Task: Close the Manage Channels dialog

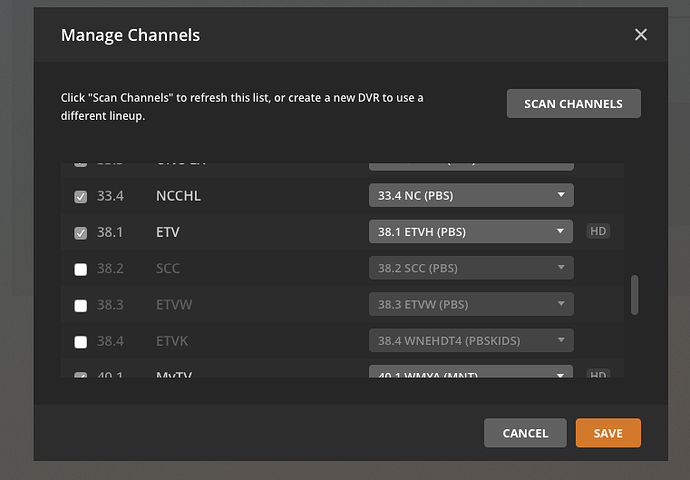Action: point(641,34)
